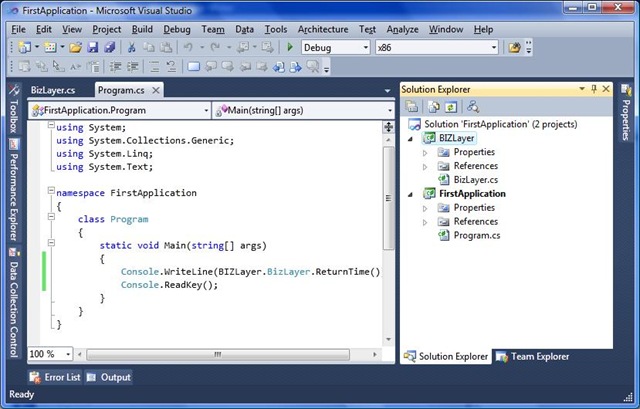
Task: Open the File menu
Action: pyautogui.click(x=18, y=29)
